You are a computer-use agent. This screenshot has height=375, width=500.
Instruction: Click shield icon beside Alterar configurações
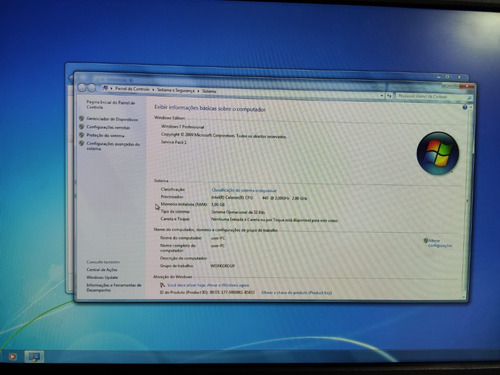pyautogui.click(x=426, y=240)
